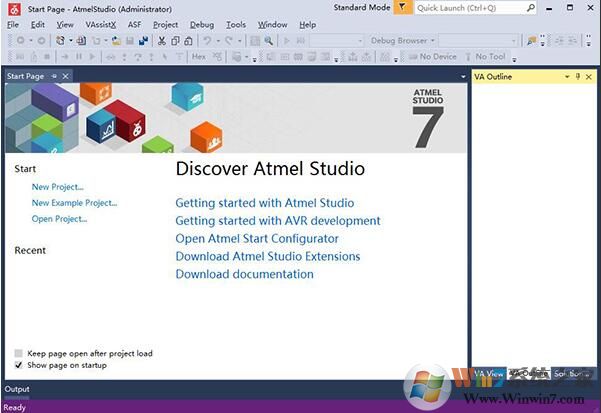Screen dimensions: 601x413
Task: Open the VAssistX menu
Action: [101, 25]
